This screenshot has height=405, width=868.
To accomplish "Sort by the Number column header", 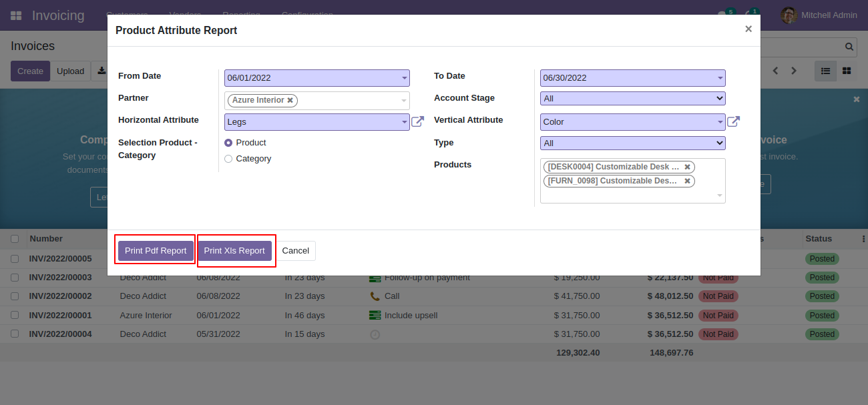I will pos(46,239).
